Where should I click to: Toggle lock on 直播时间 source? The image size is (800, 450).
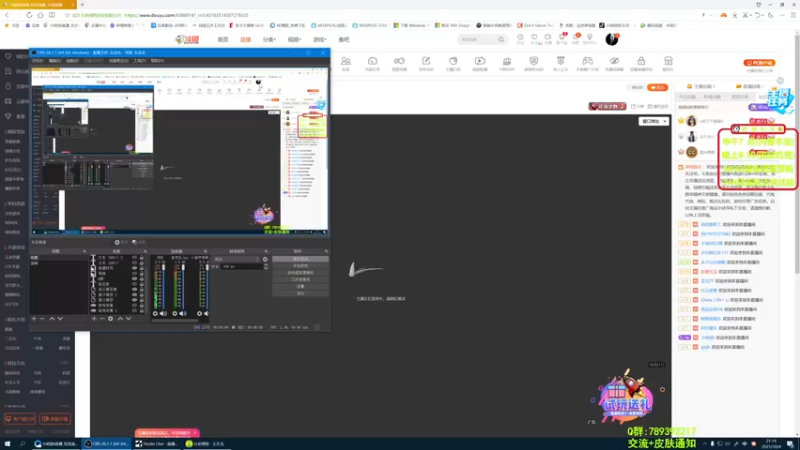click(x=141, y=268)
